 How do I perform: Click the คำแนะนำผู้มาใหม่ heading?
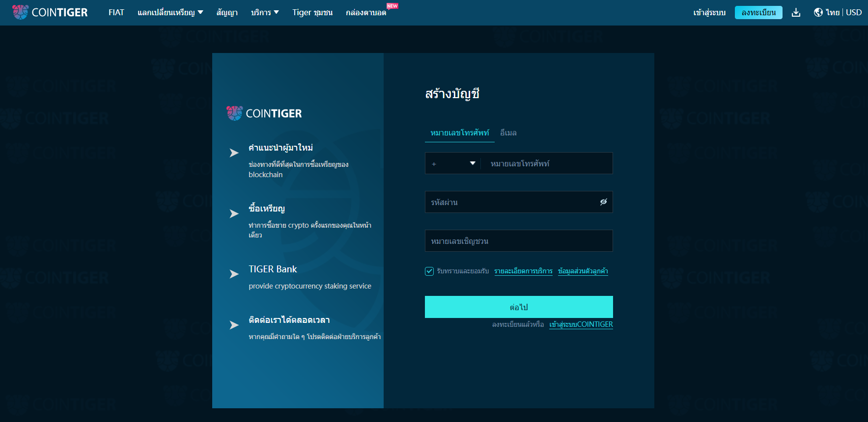[x=280, y=148]
